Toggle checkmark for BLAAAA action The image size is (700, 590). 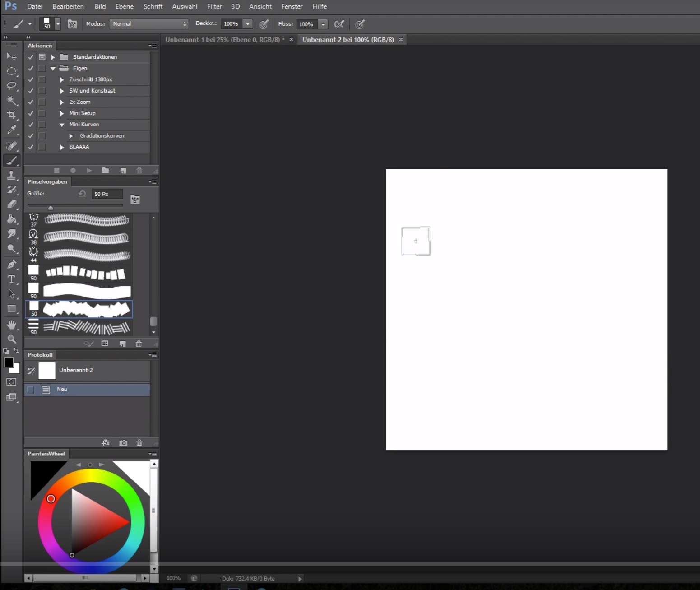[31, 147]
